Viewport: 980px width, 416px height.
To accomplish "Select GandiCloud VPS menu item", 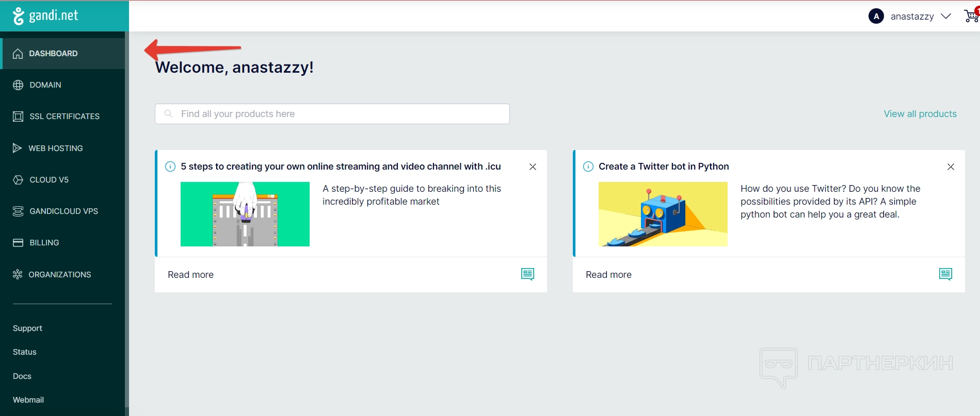I will (x=62, y=211).
